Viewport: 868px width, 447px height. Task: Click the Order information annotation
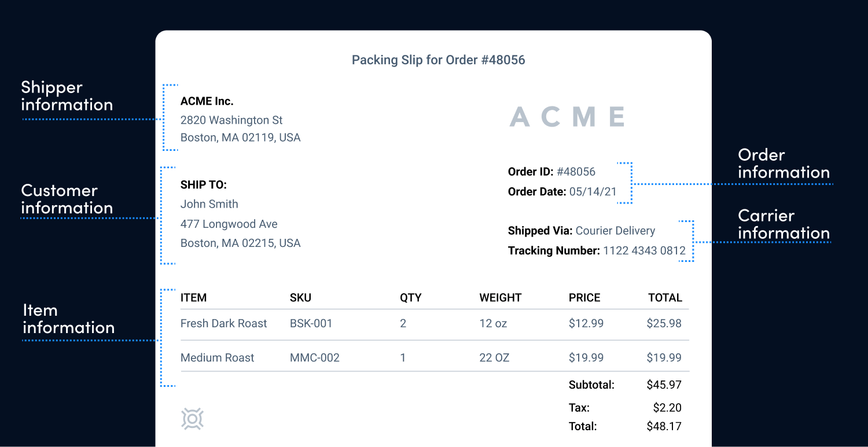[x=784, y=164]
